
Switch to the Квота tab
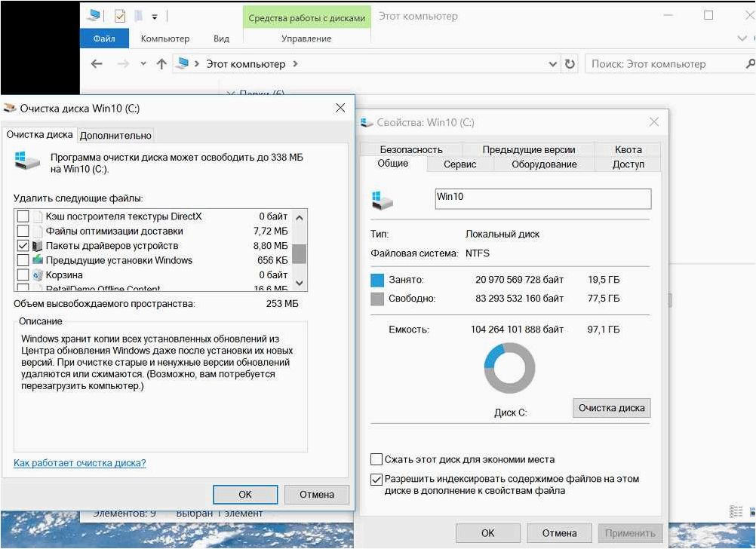click(628, 149)
